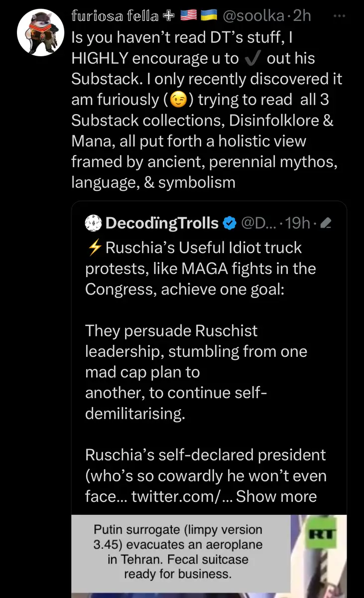Click the blue verified badge beside DecodingTrolls
The height and width of the screenshot is (598, 364).
[x=229, y=223]
